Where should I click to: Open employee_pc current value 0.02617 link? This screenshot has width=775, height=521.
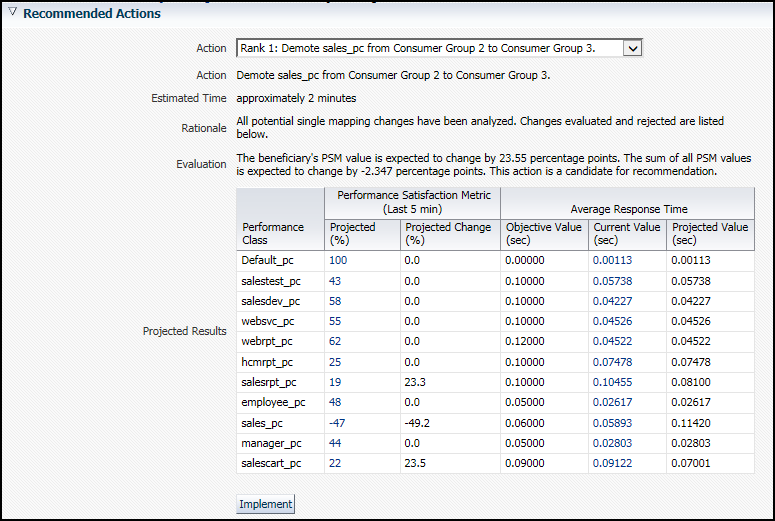coord(610,402)
